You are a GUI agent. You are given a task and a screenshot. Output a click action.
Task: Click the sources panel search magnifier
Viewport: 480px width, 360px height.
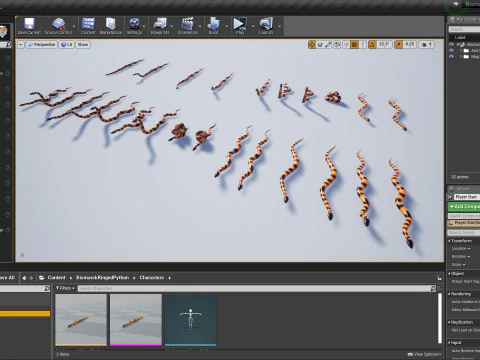click(x=47, y=289)
